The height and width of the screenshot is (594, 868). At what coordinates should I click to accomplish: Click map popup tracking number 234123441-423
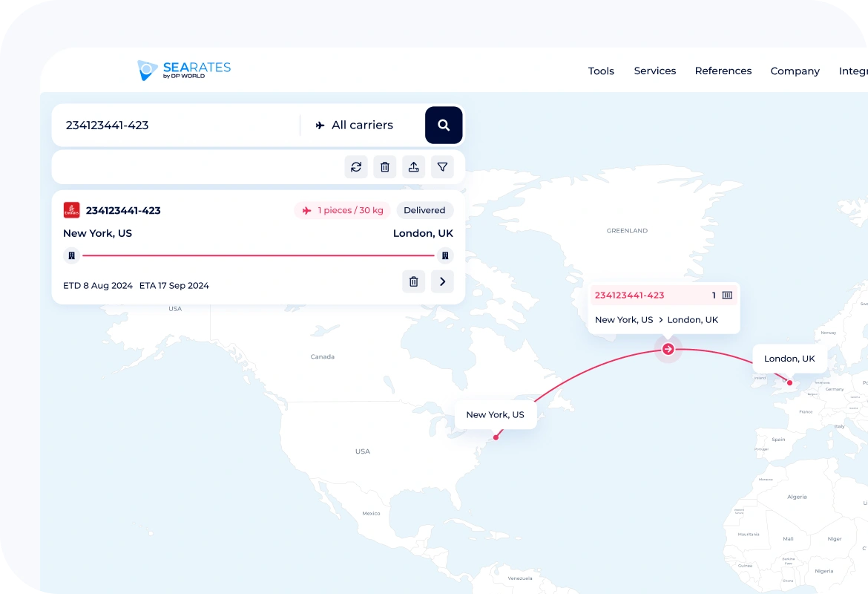click(629, 296)
